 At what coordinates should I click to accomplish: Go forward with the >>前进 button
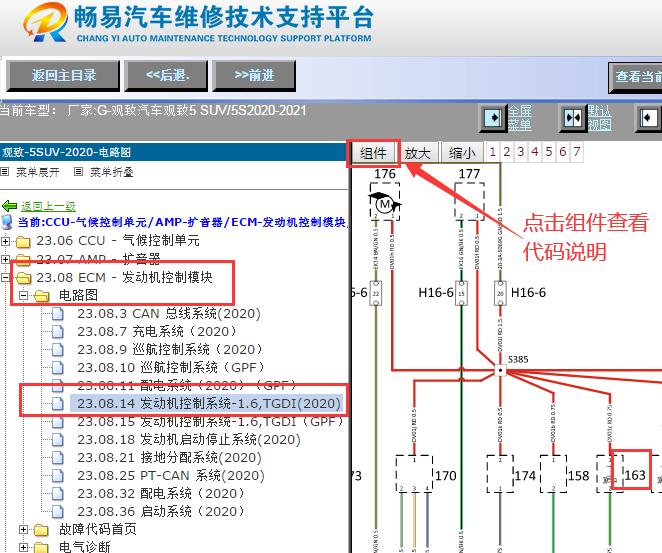[x=254, y=76]
